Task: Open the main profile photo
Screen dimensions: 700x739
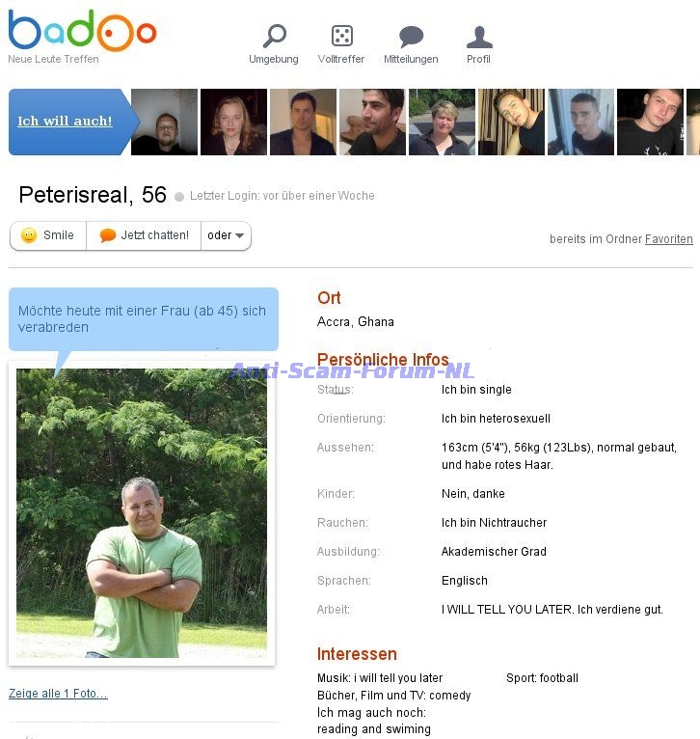Action: [142, 512]
